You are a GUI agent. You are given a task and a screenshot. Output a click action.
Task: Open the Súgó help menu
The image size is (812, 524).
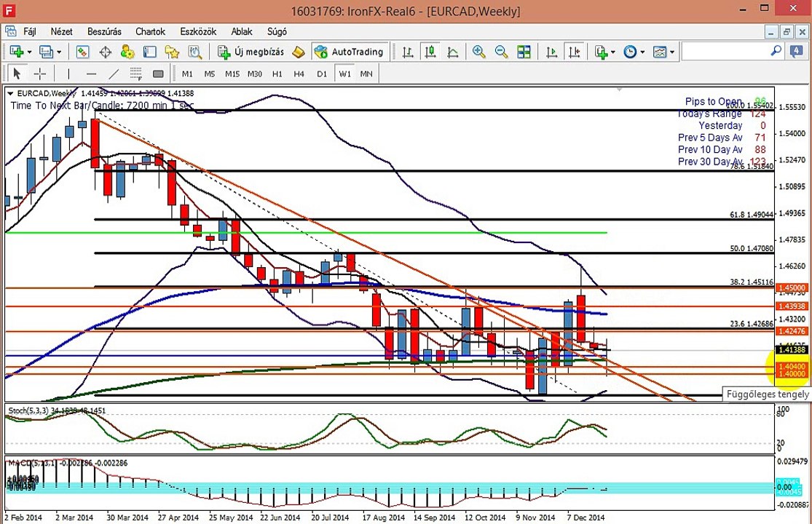[x=277, y=31]
